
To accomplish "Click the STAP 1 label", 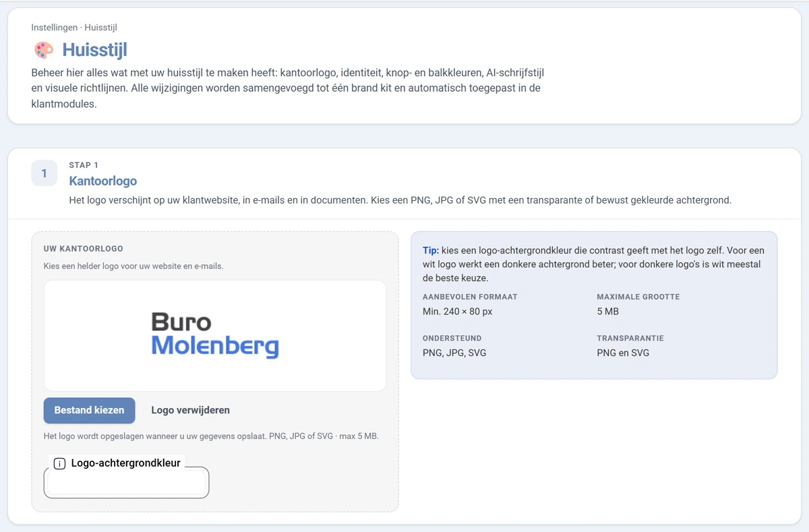I will coord(84,165).
